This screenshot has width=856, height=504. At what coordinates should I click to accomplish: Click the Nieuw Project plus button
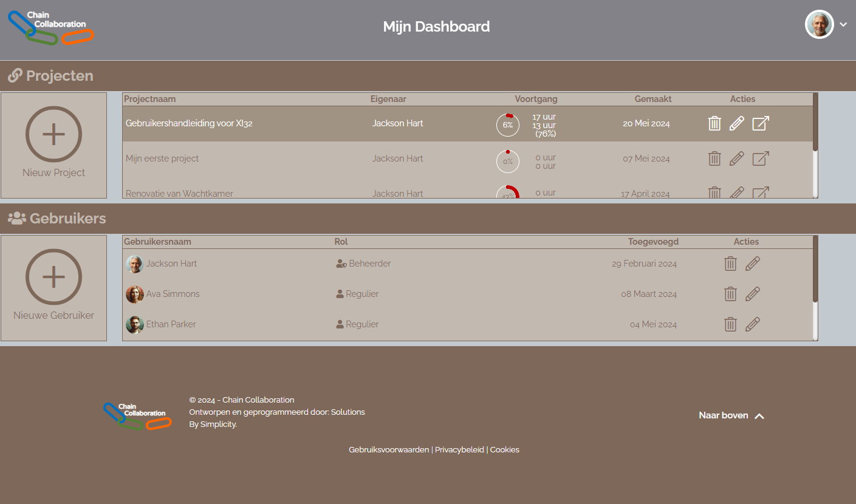pyautogui.click(x=53, y=134)
